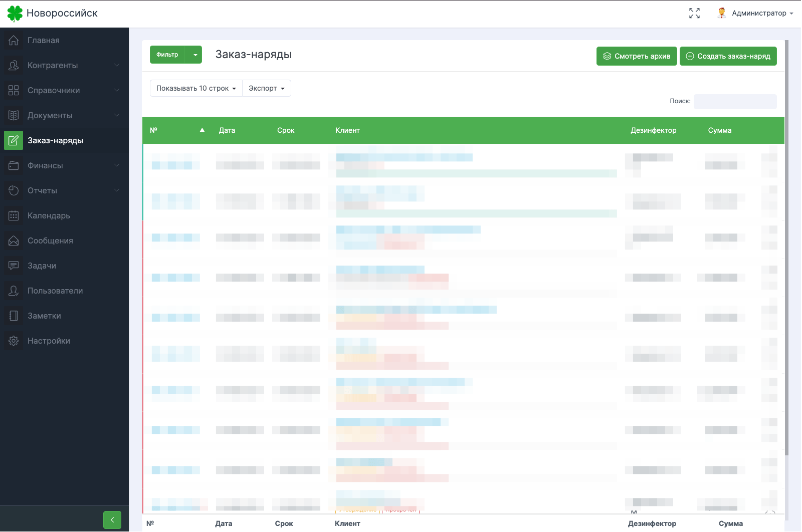The height and width of the screenshot is (532, 802).
Task: Click the Tasks chat-bubble icon
Action: pyautogui.click(x=14, y=265)
